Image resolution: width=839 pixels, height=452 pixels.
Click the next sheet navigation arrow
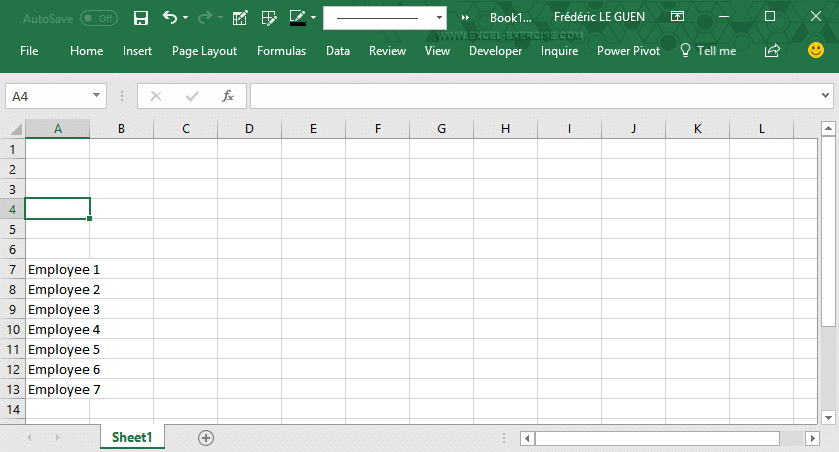coord(58,438)
